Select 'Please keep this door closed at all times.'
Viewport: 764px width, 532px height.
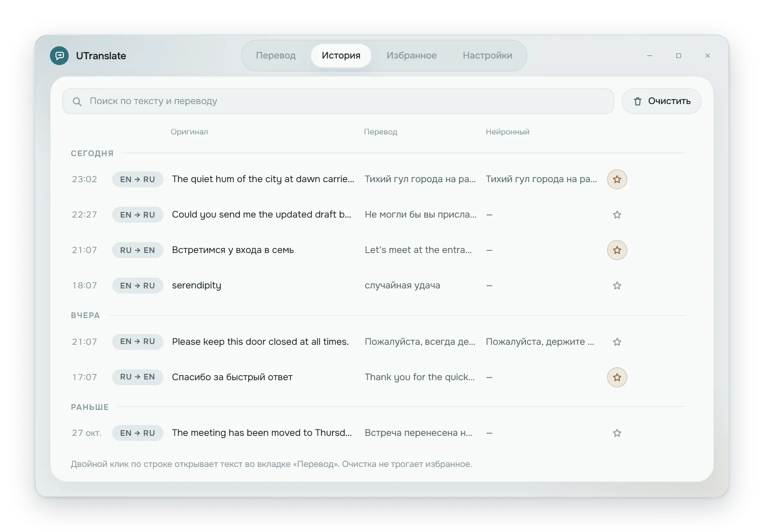click(x=260, y=342)
